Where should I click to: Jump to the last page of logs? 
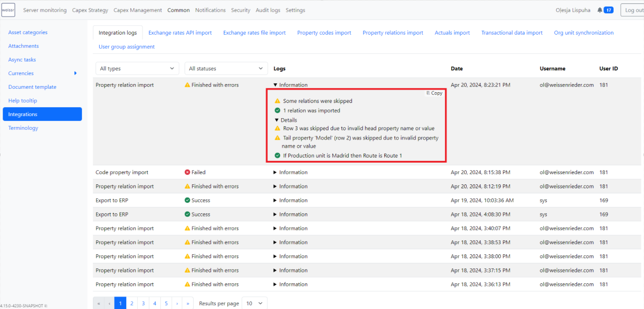[x=188, y=303]
